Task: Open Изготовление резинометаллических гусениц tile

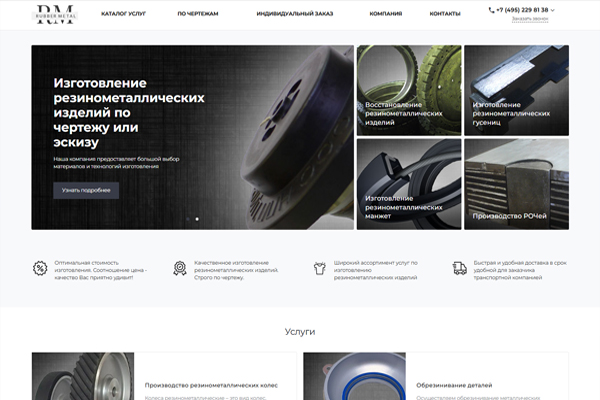Action: tap(516, 90)
